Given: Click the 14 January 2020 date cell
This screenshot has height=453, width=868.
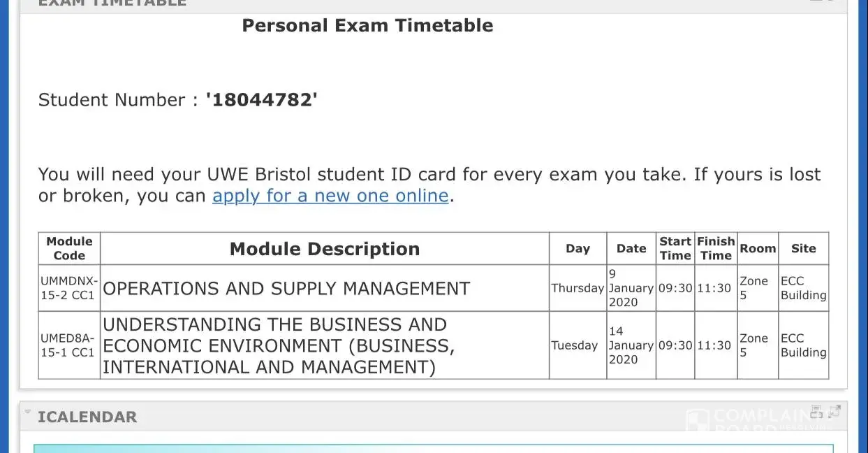Looking at the screenshot, I should pyautogui.click(x=631, y=345).
